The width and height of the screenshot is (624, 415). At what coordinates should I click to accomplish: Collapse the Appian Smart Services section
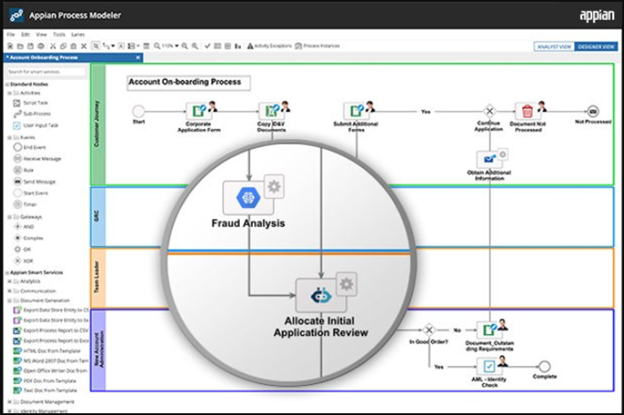coord(7,273)
